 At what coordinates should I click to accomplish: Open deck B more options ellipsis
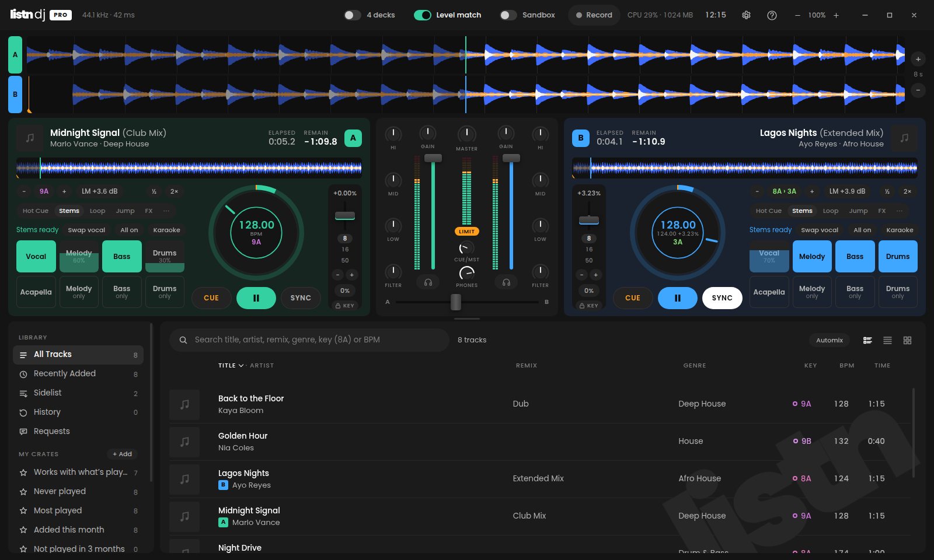(x=900, y=211)
